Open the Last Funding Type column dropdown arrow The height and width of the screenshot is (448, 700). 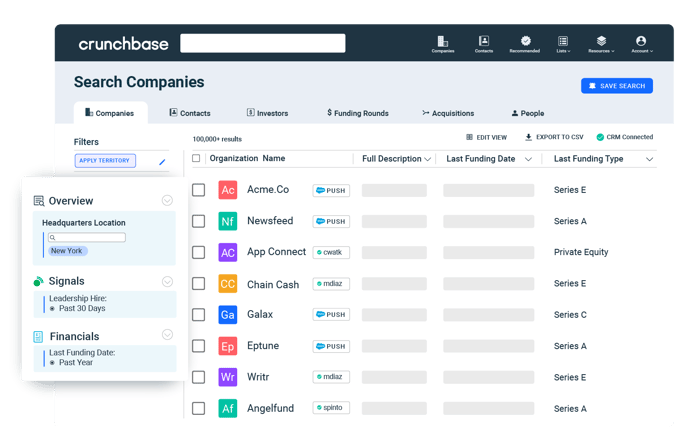pos(650,159)
